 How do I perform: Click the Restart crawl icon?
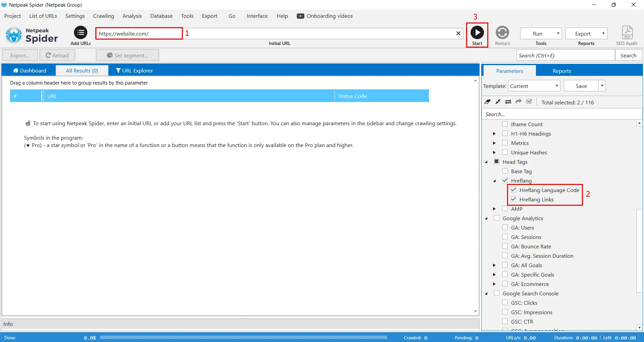tap(502, 33)
